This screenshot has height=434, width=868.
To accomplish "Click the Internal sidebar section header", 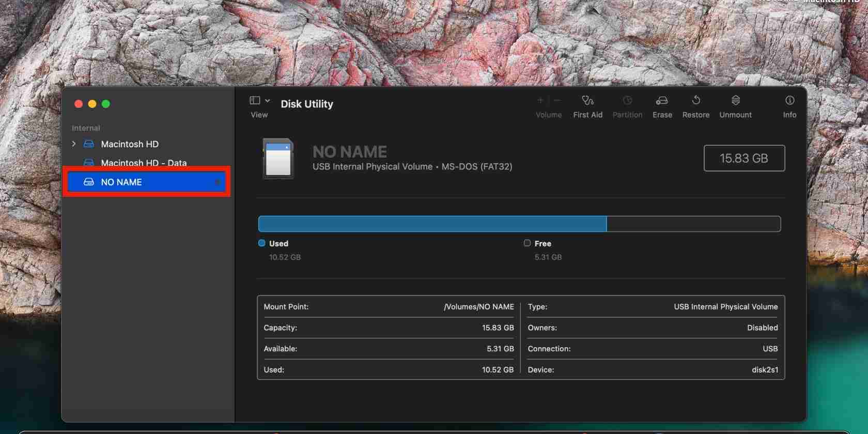I will tap(86, 128).
